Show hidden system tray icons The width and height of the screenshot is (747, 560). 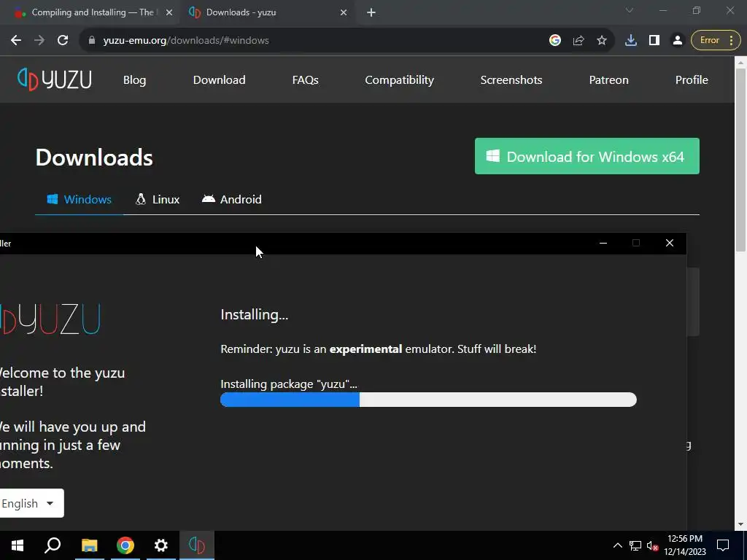(617, 545)
